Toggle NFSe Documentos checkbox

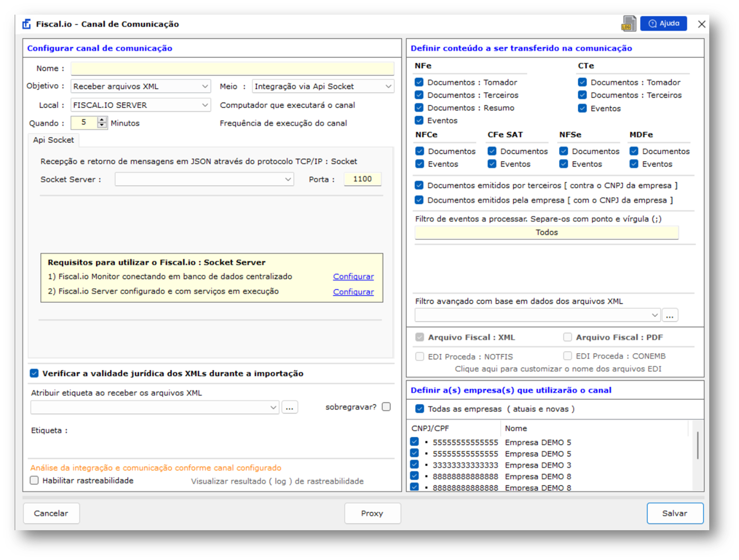point(564,151)
